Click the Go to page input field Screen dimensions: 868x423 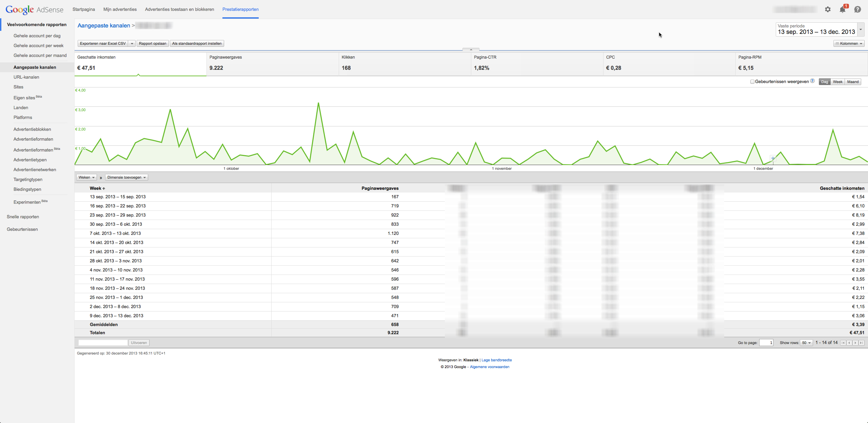pyautogui.click(x=766, y=343)
